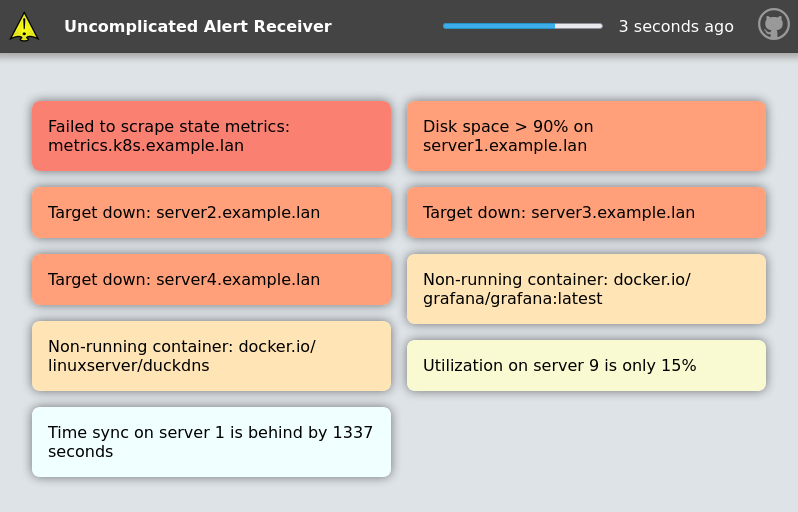
Task: Click the Time sync on server 1 alert
Action: point(211,442)
